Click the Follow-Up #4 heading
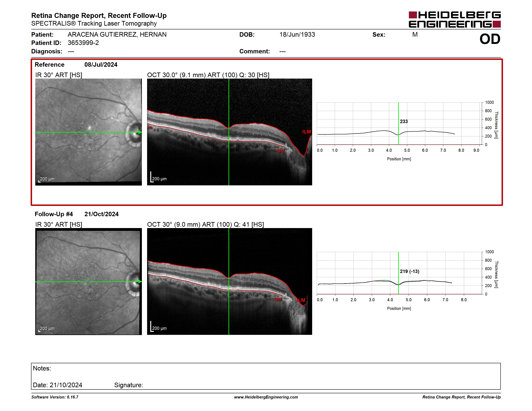The height and width of the screenshot is (411, 532). [x=54, y=214]
